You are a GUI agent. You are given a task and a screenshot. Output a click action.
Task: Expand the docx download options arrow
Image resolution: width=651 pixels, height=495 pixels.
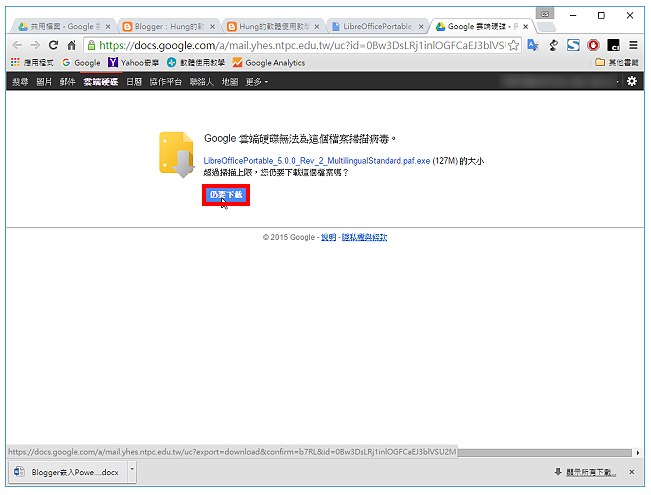point(132,470)
